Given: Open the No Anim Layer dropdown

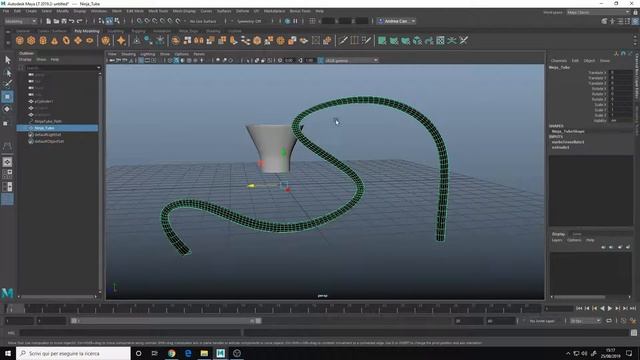Looking at the screenshot, I should pyautogui.click(x=542, y=321).
